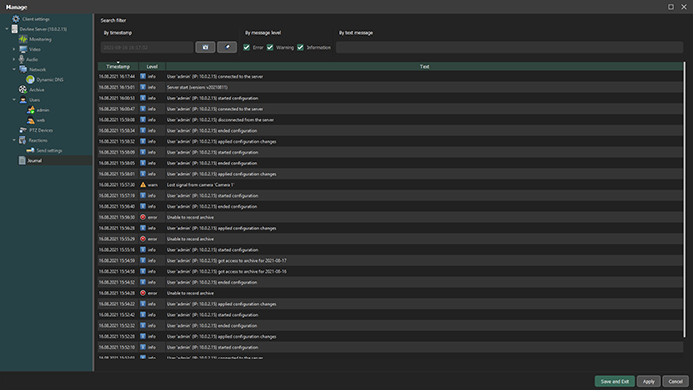Click the journal table vertical scrollbar
This screenshot has height=390, width=693.
[685, 199]
